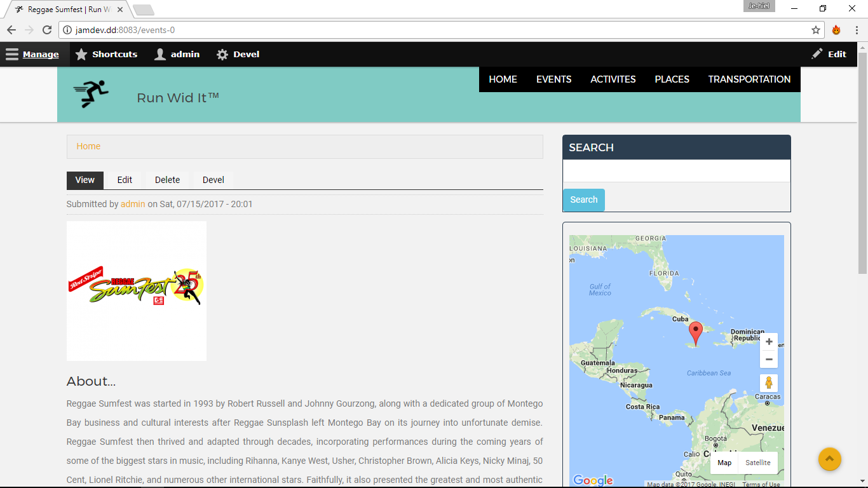This screenshot has width=868, height=488.
Task: Open the Manage hamburger menu
Action: point(32,55)
